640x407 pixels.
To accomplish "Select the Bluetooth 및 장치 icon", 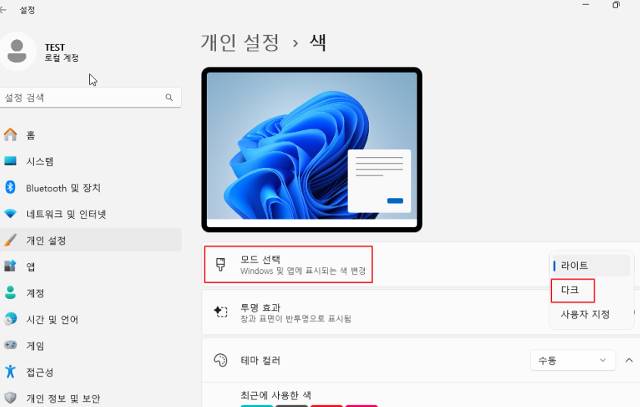I will (10, 187).
